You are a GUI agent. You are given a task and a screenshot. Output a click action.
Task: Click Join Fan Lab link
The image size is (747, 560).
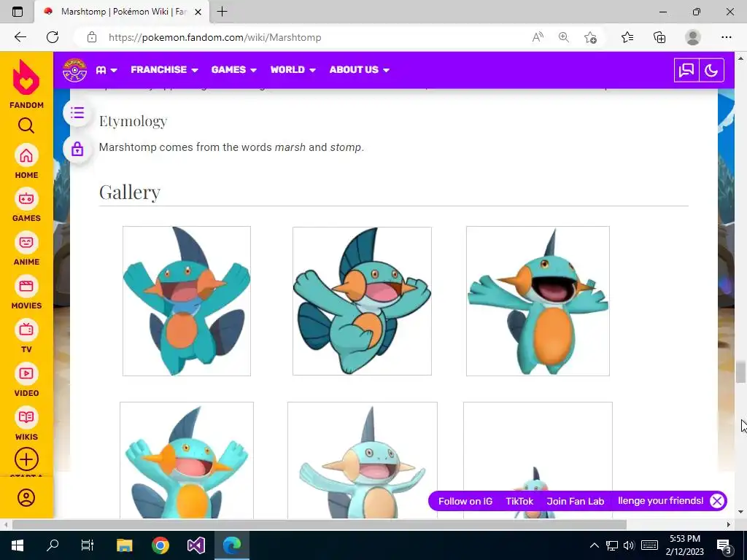pyautogui.click(x=576, y=501)
